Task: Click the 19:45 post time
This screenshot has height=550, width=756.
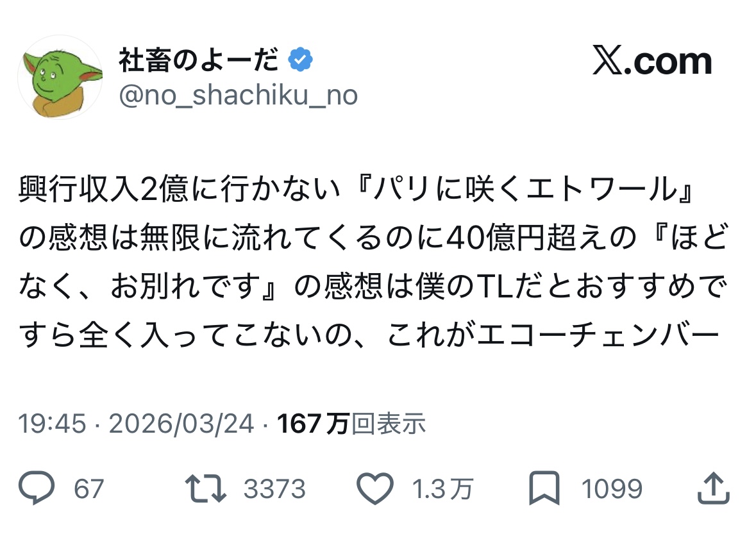Action: pyautogui.click(x=51, y=424)
